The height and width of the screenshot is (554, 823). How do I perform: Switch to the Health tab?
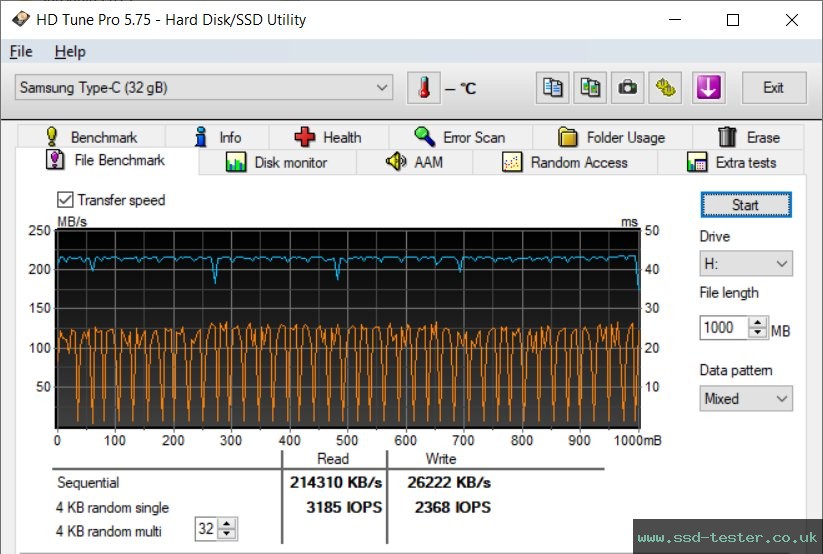pos(329,137)
